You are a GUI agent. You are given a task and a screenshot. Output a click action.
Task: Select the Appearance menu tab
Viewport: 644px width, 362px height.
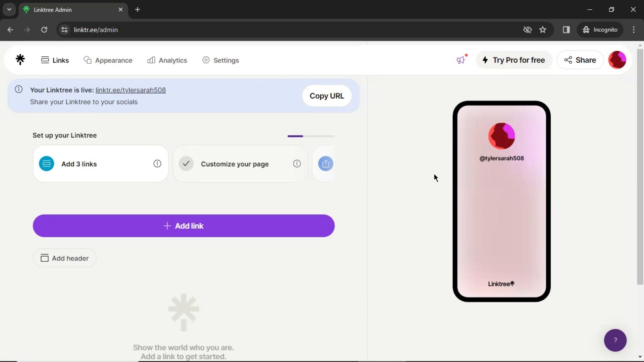108,60
